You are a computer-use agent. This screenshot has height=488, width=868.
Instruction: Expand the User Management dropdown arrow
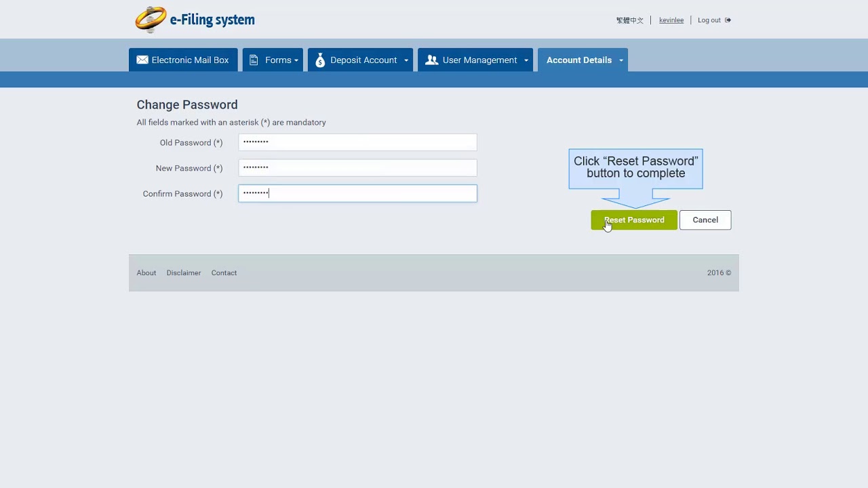[x=526, y=60]
